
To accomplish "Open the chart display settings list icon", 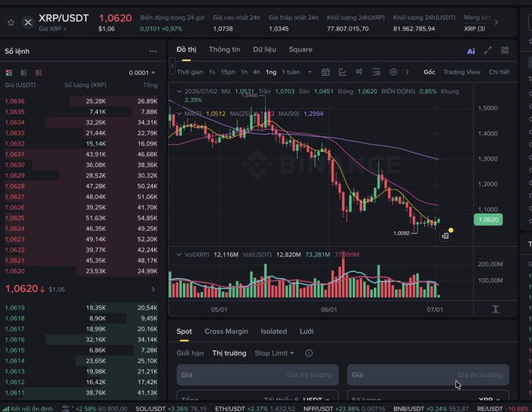I will click(376, 72).
